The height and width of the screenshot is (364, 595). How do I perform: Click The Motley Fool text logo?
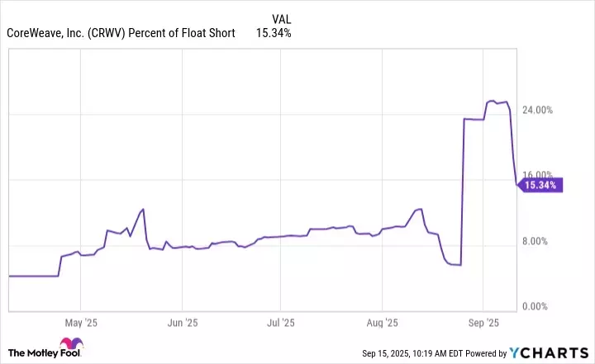31,352
